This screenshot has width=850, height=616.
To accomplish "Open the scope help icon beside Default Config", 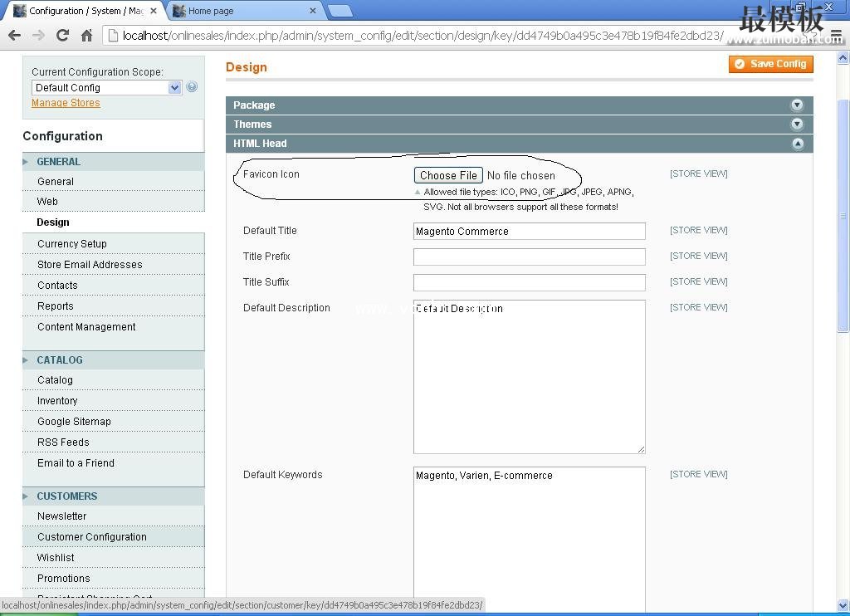I will pyautogui.click(x=192, y=87).
